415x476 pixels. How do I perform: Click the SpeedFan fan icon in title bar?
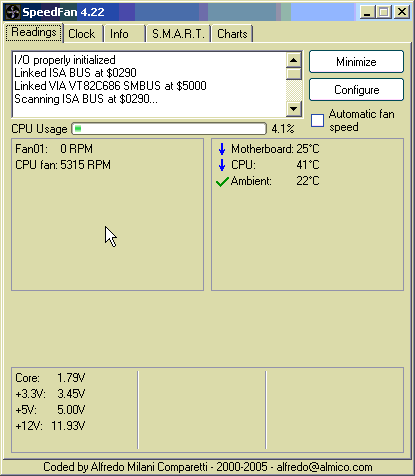click(13, 12)
